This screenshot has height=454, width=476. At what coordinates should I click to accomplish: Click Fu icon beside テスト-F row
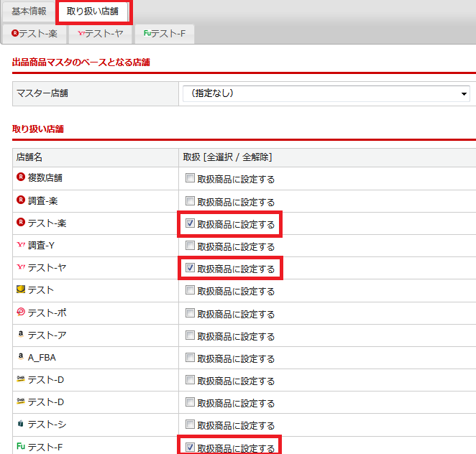[x=21, y=446]
